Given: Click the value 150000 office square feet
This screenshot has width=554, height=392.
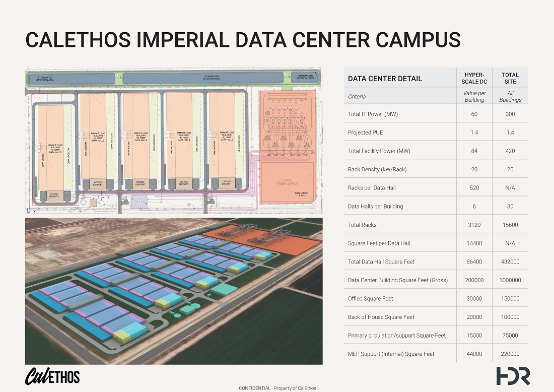Looking at the screenshot, I should (510, 299).
